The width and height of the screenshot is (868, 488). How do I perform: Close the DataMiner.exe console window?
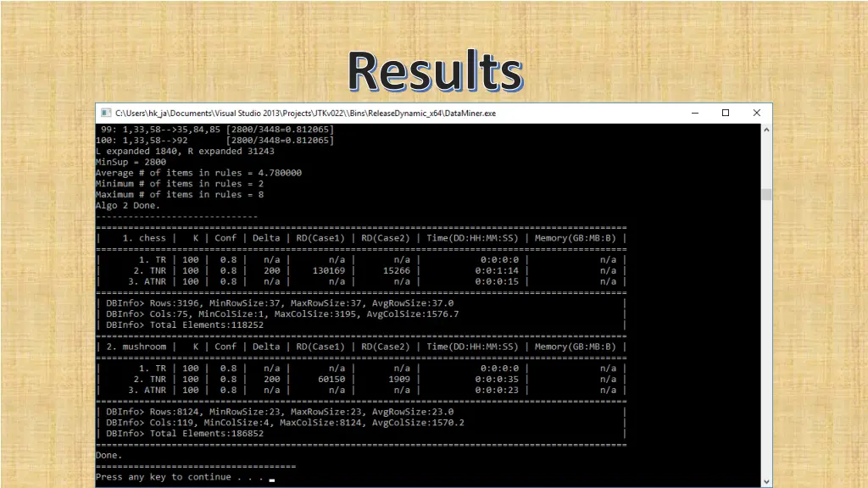click(x=757, y=113)
